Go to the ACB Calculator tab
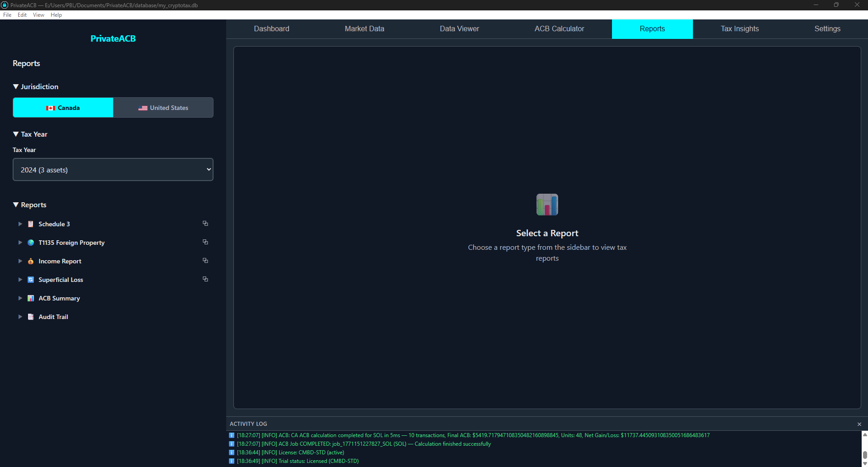Screen dimensions: 868x467 tap(559, 29)
